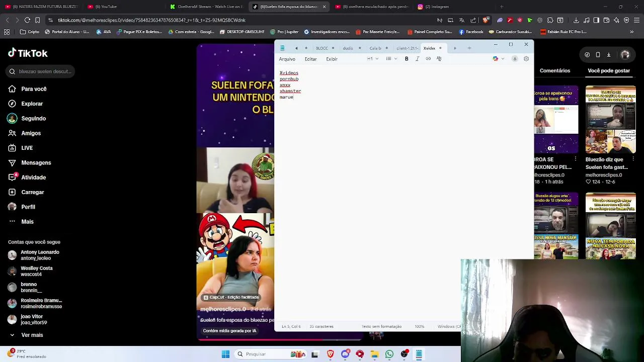This screenshot has width=644, height=362.
Task: Switch to the BLOCC Notepad tab
Action: 322,48
